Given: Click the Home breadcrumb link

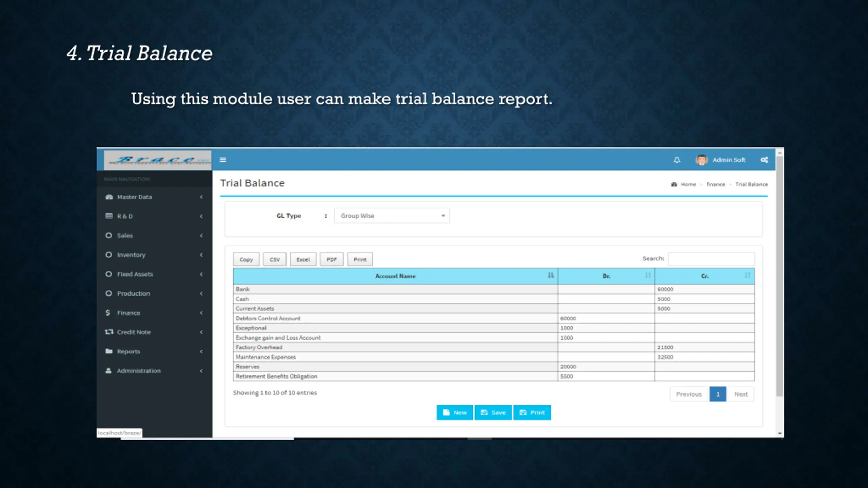Looking at the screenshot, I should 688,184.
